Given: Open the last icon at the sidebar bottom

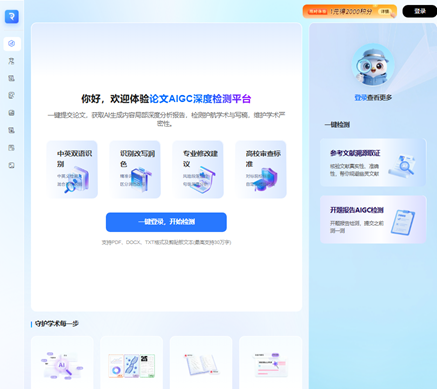Looking at the screenshot, I should [x=12, y=165].
